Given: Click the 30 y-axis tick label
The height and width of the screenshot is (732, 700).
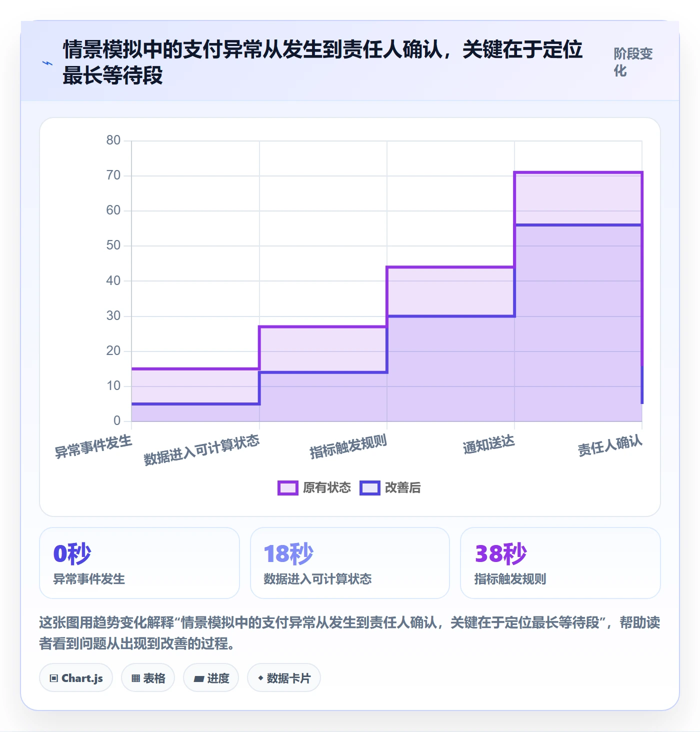Looking at the screenshot, I should [113, 316].
